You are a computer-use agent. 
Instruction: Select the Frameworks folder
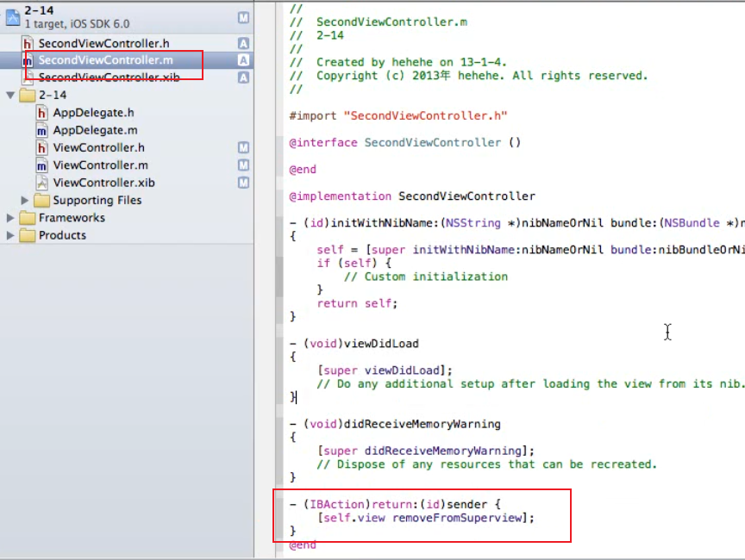click(x=72, y=218)
